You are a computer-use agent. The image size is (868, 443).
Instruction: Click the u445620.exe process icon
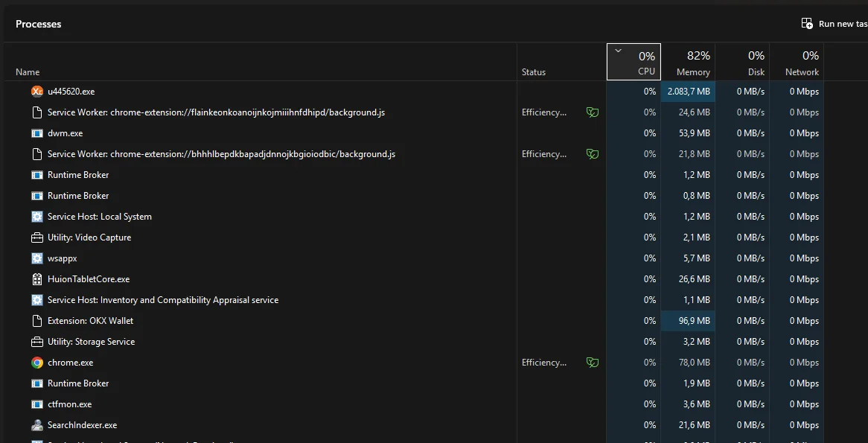pos(37,92)
